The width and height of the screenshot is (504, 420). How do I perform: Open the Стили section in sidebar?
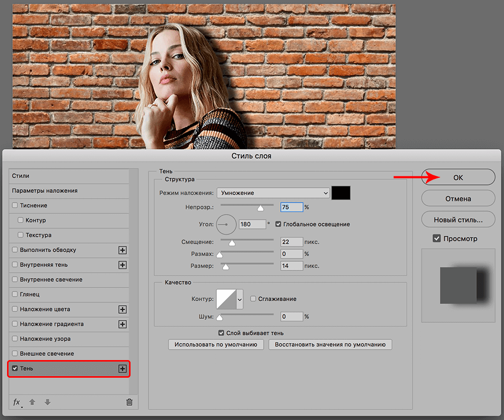click(21, 176)
